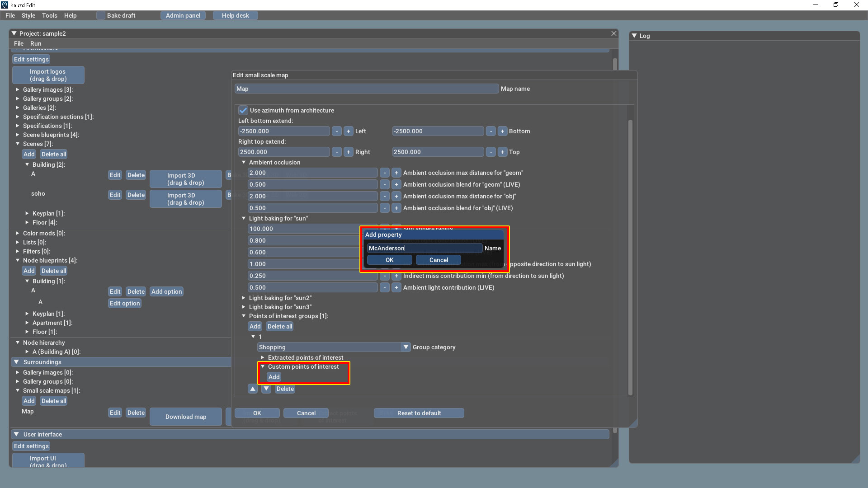Collapse the Project sample2 panel triangle
The height and width of the screenshot is (488, 868).
point(14,33)
